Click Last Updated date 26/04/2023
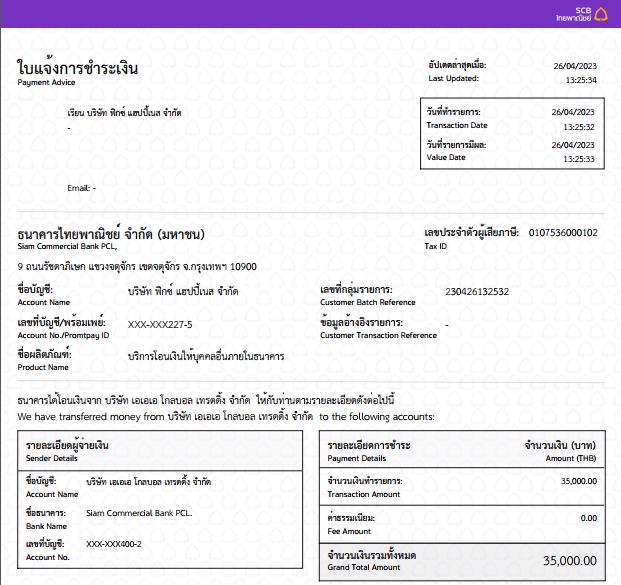The image size is (621, 585). 575,66
